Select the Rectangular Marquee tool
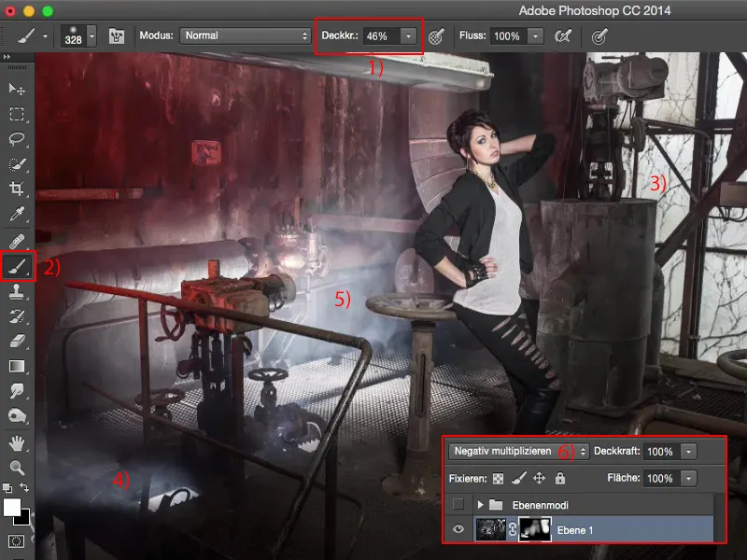Viewport: 747px width, 560px height. [x=17, y=114]
